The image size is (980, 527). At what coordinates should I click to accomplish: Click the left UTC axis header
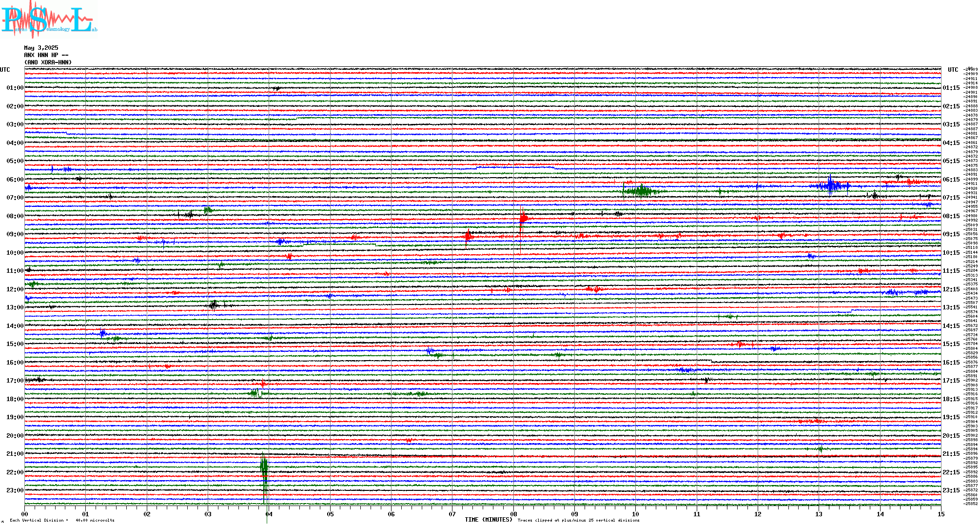pyautogui.click(x=5, y=70)
